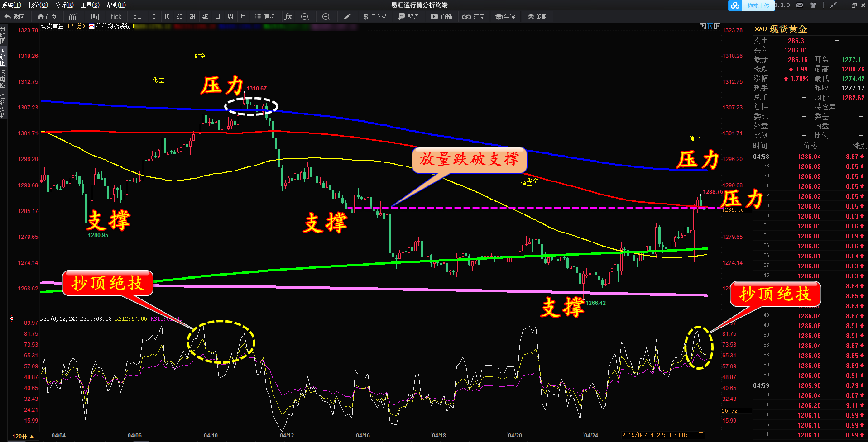Open 解盘 market commentary
This screenshot has width=868, height=442.
click(x=408, y=17)
